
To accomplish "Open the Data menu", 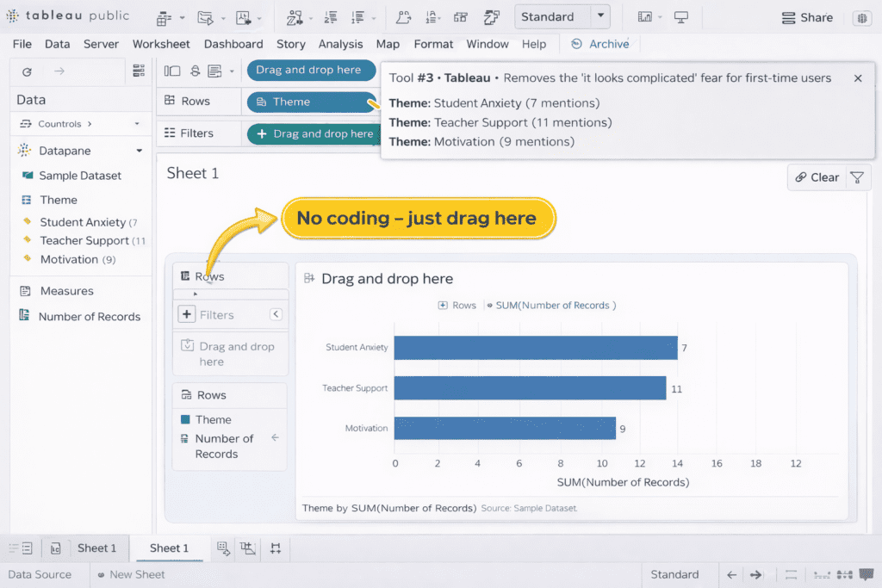I will pos(58,44).
